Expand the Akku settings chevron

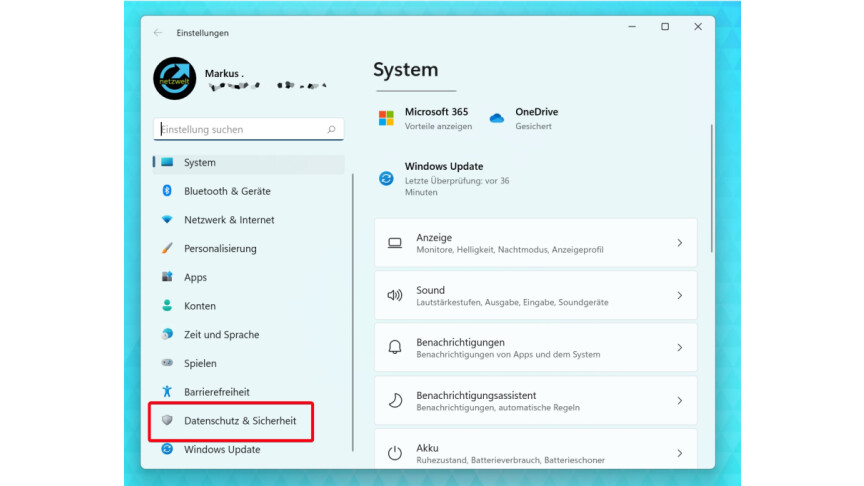tap(679, 453)
